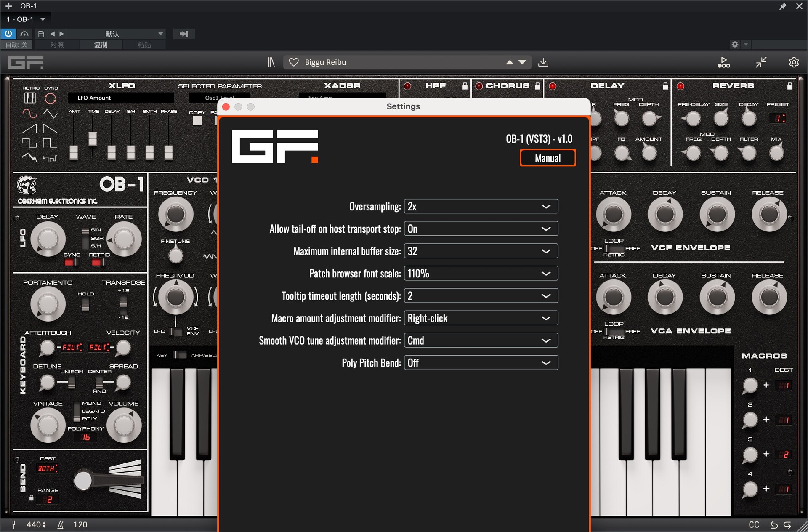
Task: Select the triangle wave XLFO shape
Action: (x=50, y=113)
